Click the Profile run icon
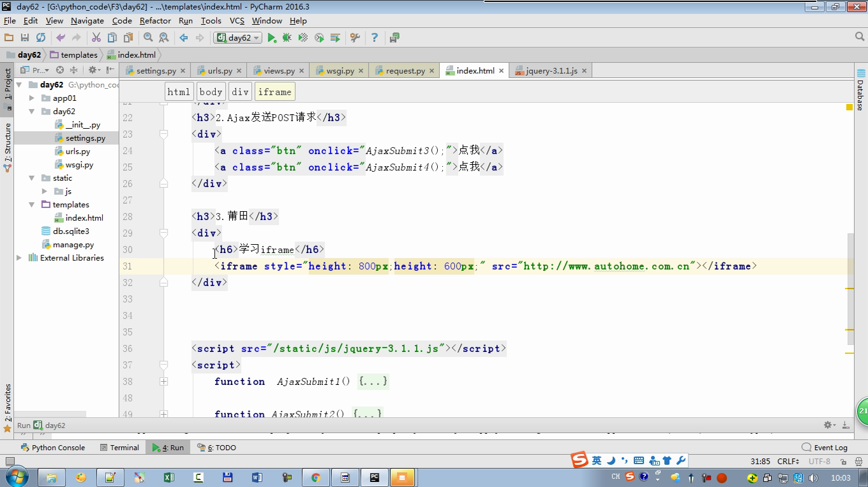The height and width of the screenshot is (487, 868). [x=319, y=38]
